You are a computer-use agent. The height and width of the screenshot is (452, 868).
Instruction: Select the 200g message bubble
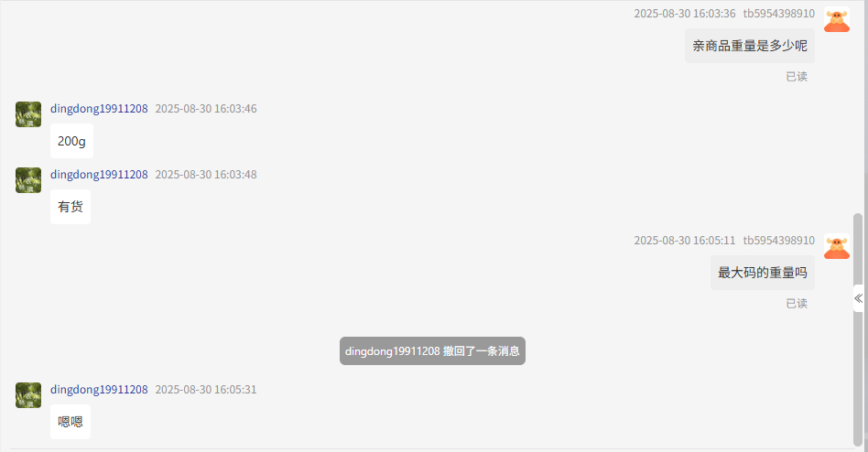[72, 141]
